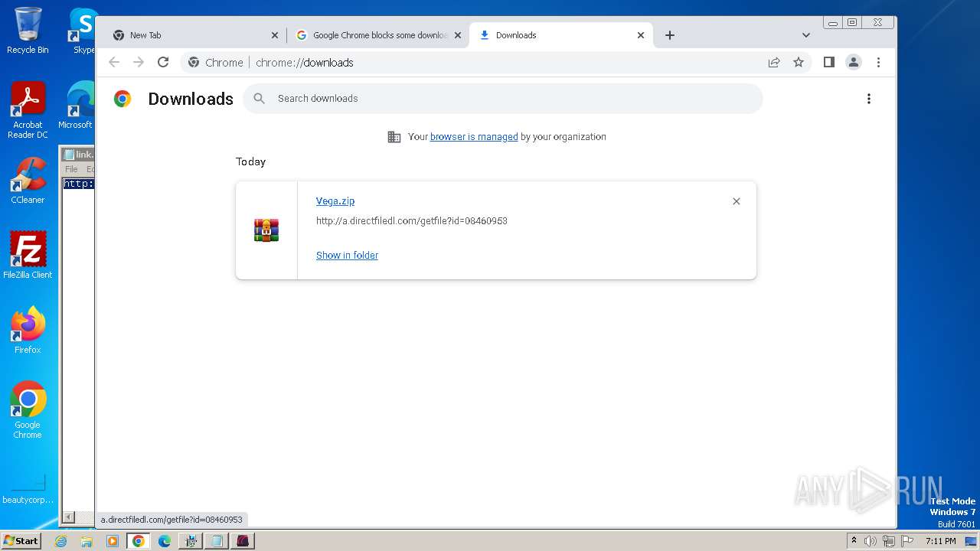This screenshot has width=980, height=551.
Task: Open the Chrome side panel
Action: (828, 62)
